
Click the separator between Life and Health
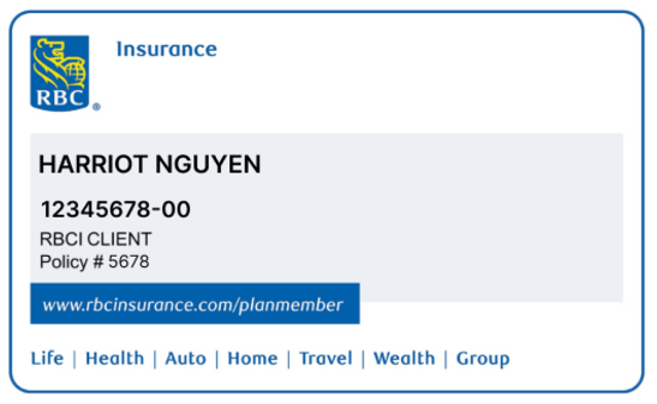coord(75,359)
